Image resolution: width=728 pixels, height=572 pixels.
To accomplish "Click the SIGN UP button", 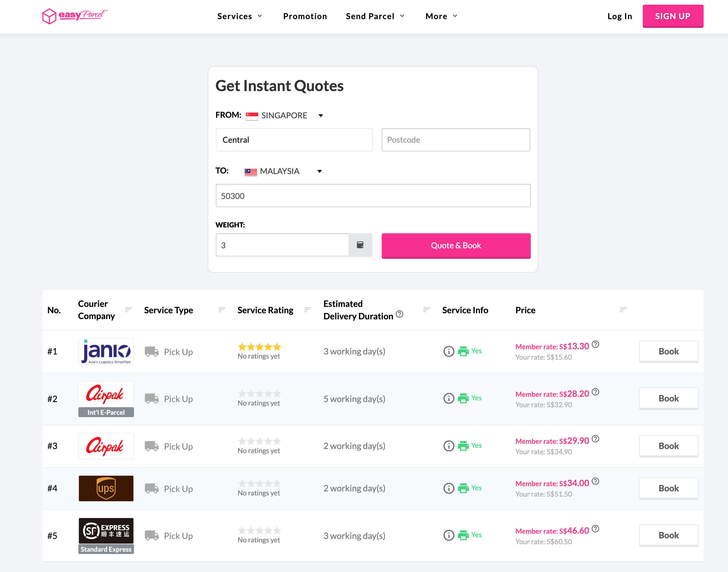I will pos(672,16).
